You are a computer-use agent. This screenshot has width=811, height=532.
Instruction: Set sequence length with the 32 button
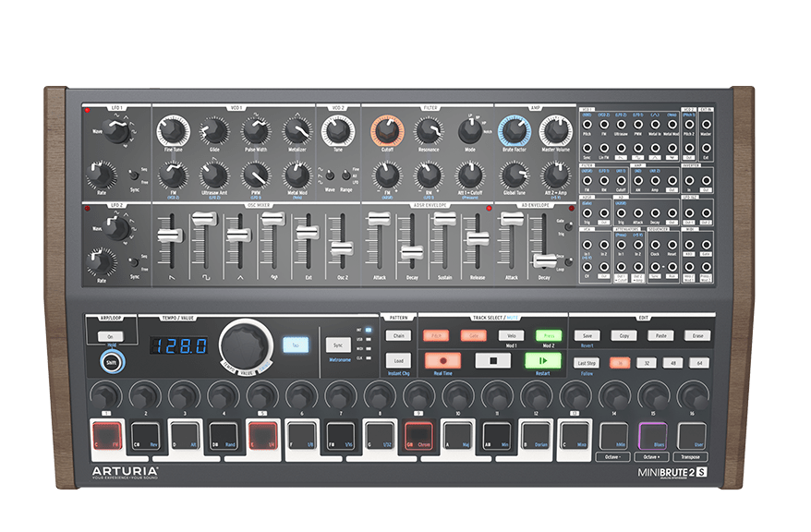[x=647, y=363]
